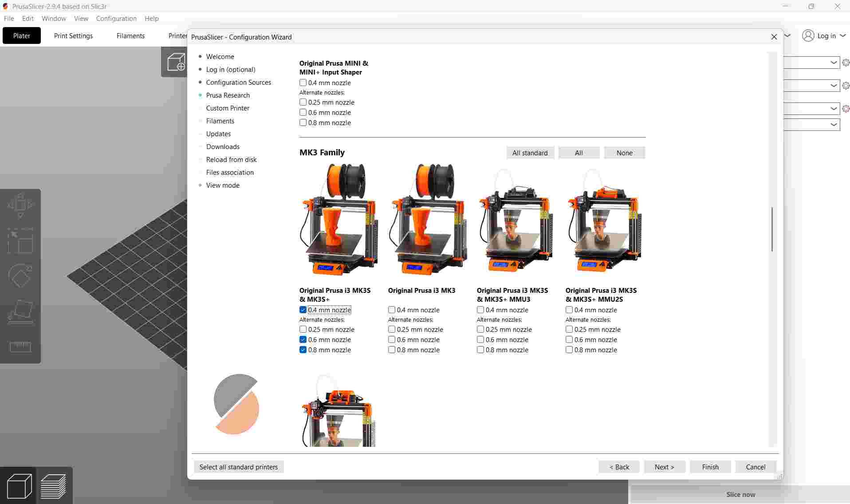Uncheck the 0.8 mm nozzle for MK3S & MK3S+
The image size is (850, 504).
[303, 350]
